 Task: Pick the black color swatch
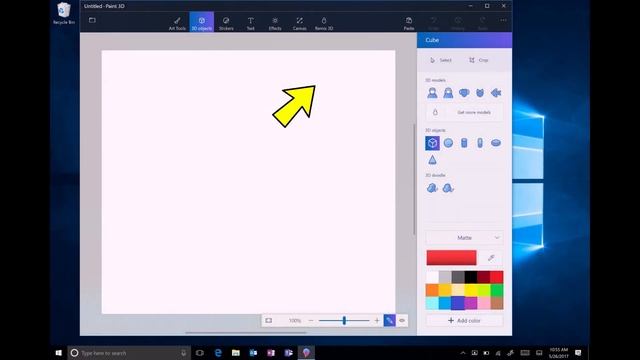click(x=471, y=277)
